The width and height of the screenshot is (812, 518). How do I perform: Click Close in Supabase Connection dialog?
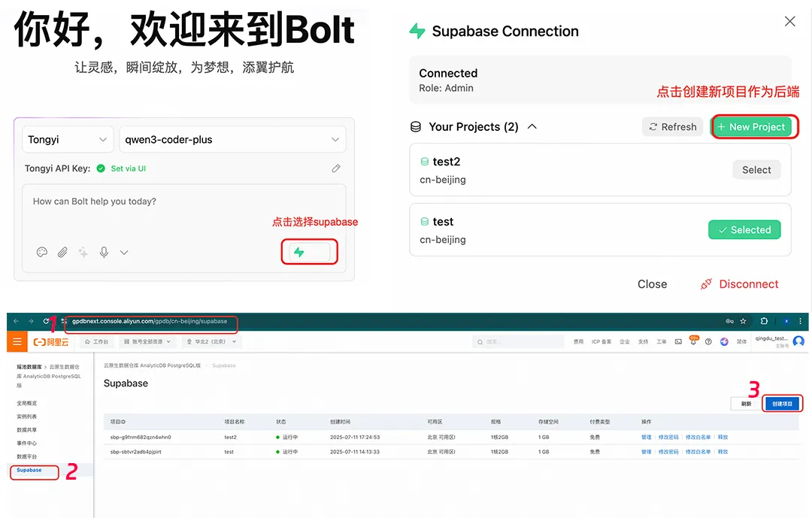coord(652,284)
